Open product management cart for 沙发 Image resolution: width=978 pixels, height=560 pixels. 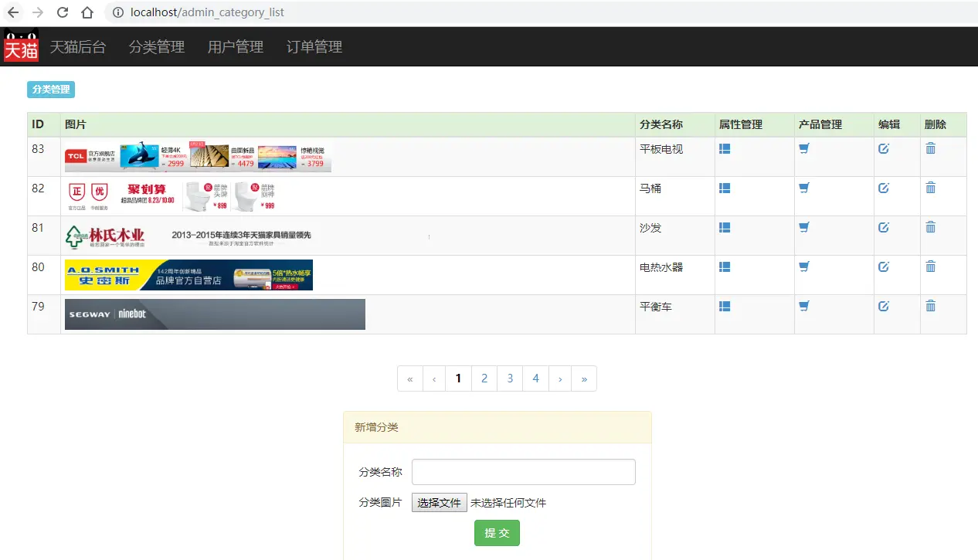point(804,227)
